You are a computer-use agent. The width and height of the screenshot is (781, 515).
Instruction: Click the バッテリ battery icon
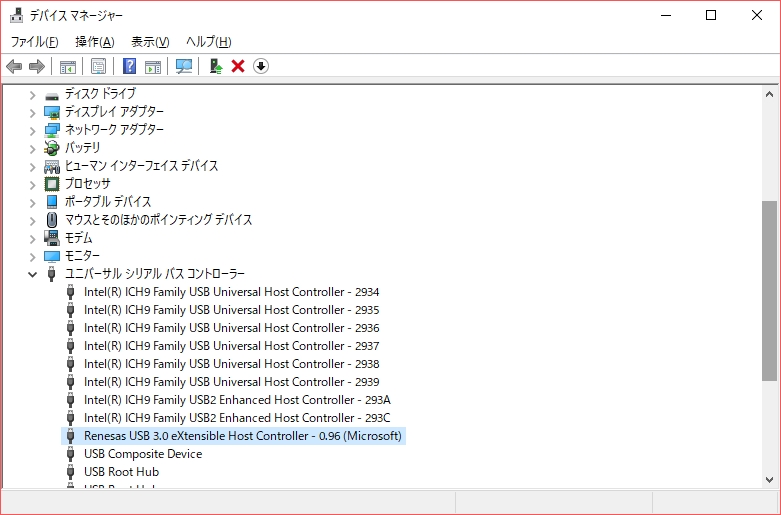click(52, 148)
